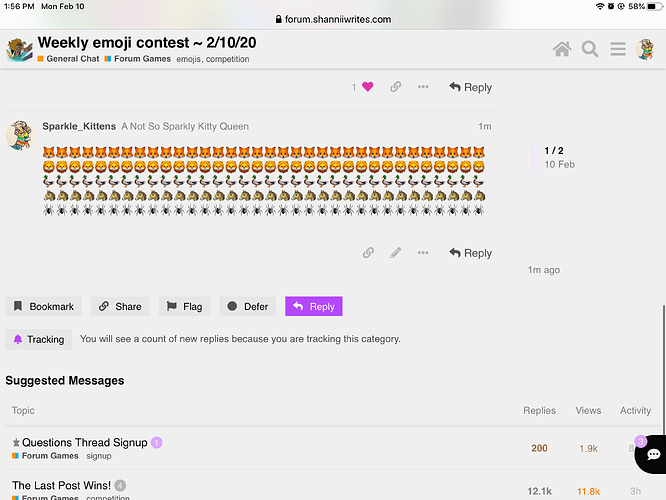This screenshot has width=666, height=500.
Task: Click the 11.8k views count
Action: coord(588,492)
